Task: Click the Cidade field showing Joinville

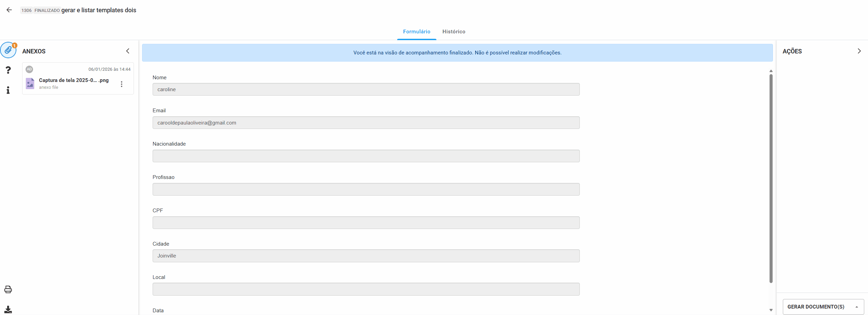Action: pos(366,256)
